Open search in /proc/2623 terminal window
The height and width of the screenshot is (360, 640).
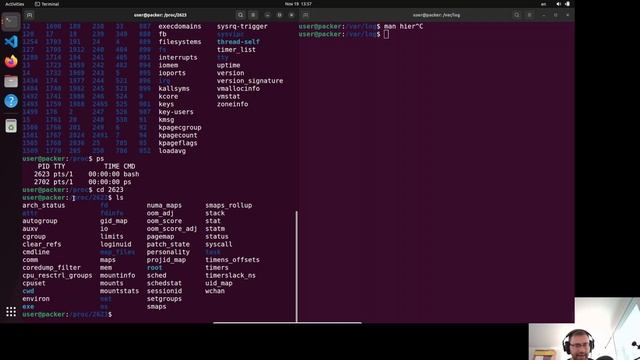pos(240,15)
